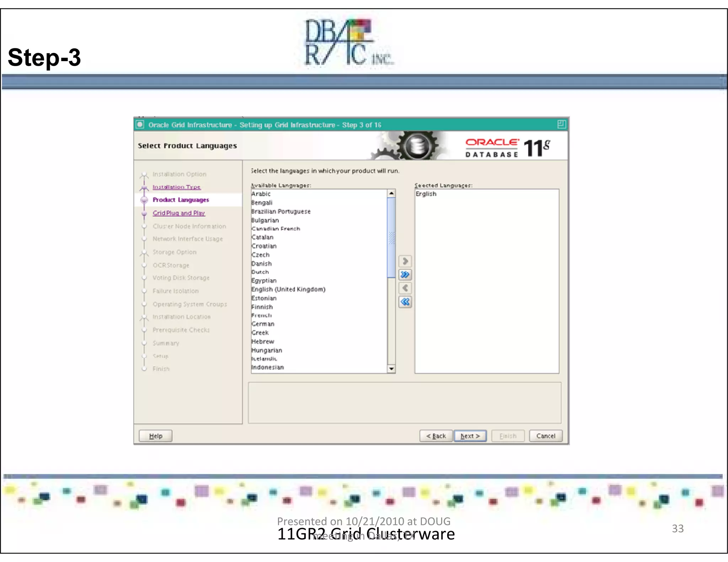Open the Help button

click(x=156, y=436)
